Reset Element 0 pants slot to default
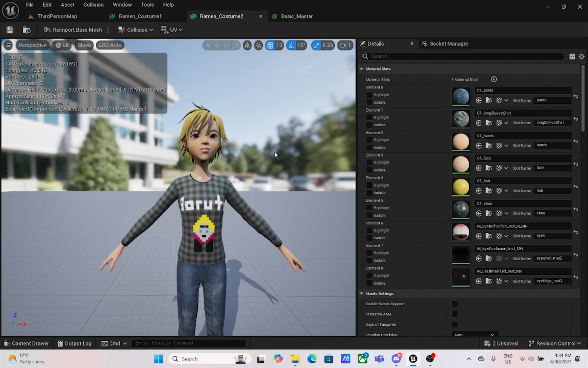588x368 pixels. [576, 96]
